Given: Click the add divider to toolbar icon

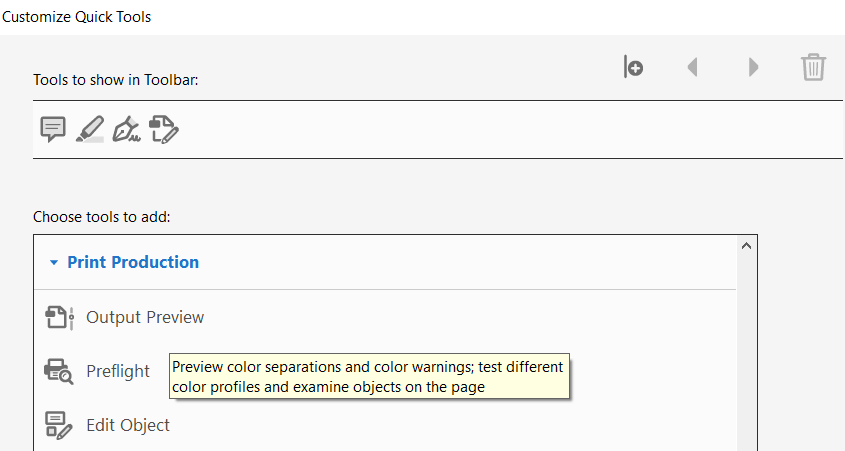Looking at the screenshot, I should coord(633,67).
